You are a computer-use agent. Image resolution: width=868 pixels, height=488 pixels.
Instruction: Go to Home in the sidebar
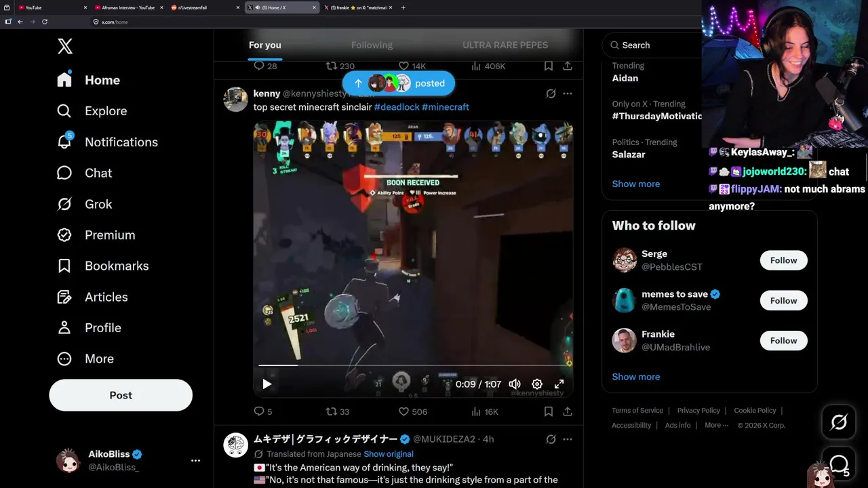[x=88, y=80]
